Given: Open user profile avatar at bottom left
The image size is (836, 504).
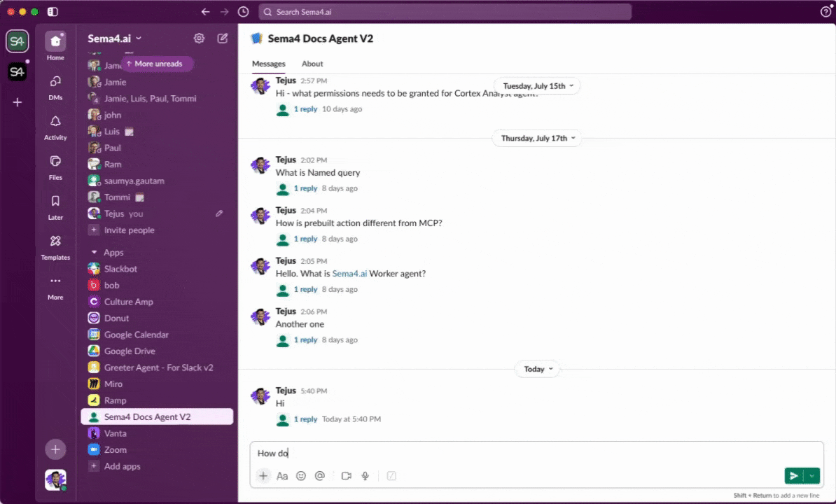Looking at the screenshot, I should 55,479.
